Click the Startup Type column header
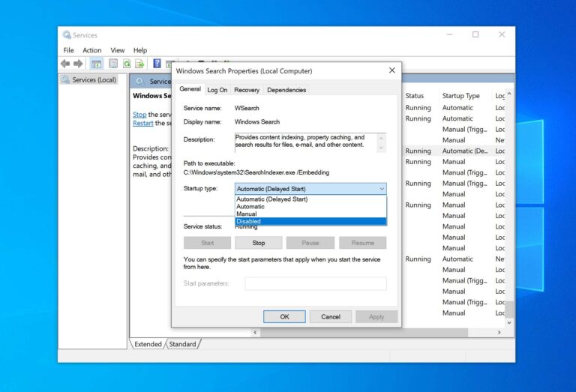The width and height of the screenshot is (576, 392). coord(461,95)
